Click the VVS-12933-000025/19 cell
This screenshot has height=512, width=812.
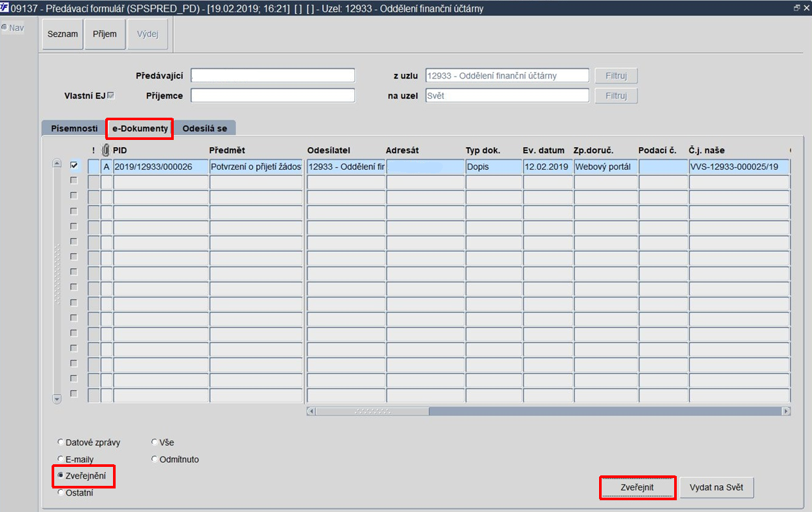(739, 167)
